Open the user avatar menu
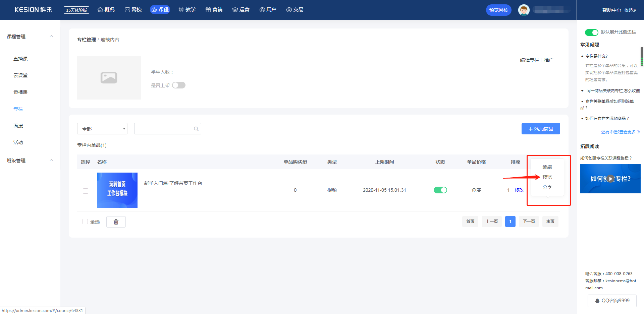Image resolution: width=644 pixels, height=314 pixels. point(524,10)
